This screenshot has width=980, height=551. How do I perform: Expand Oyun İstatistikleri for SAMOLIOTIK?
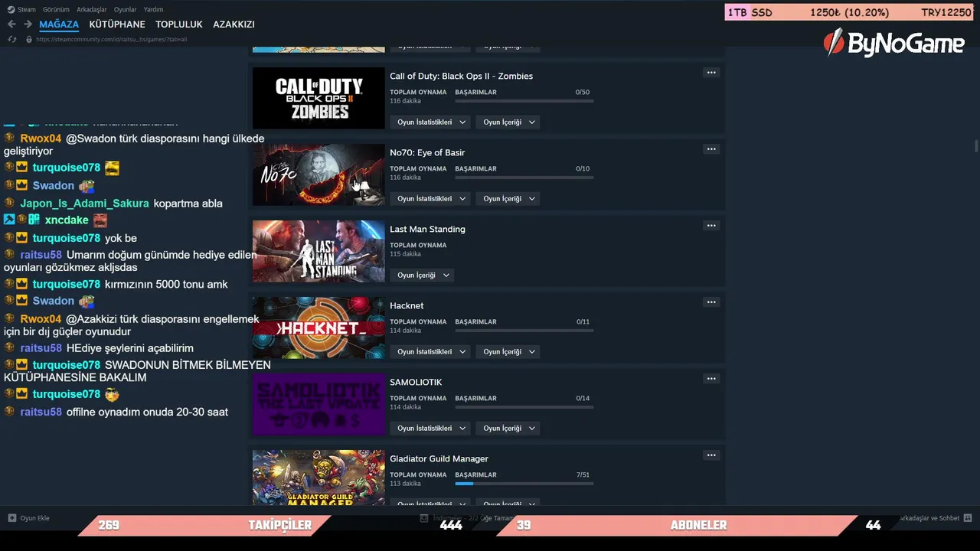point(432,429)
